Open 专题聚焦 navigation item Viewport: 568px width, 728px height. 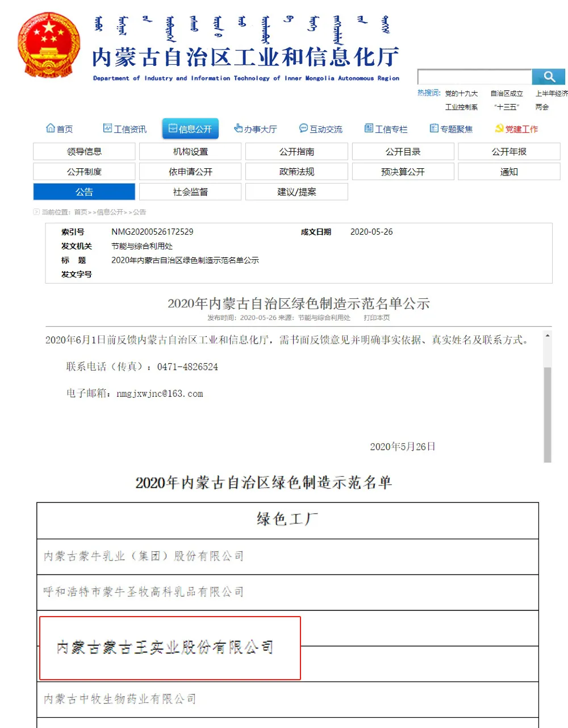[x=452, y=129]
